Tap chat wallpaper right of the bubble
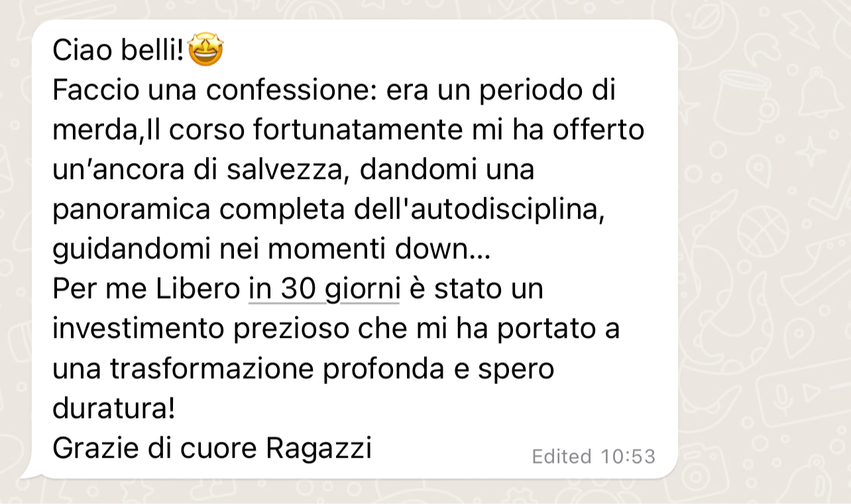 (762, 252)
